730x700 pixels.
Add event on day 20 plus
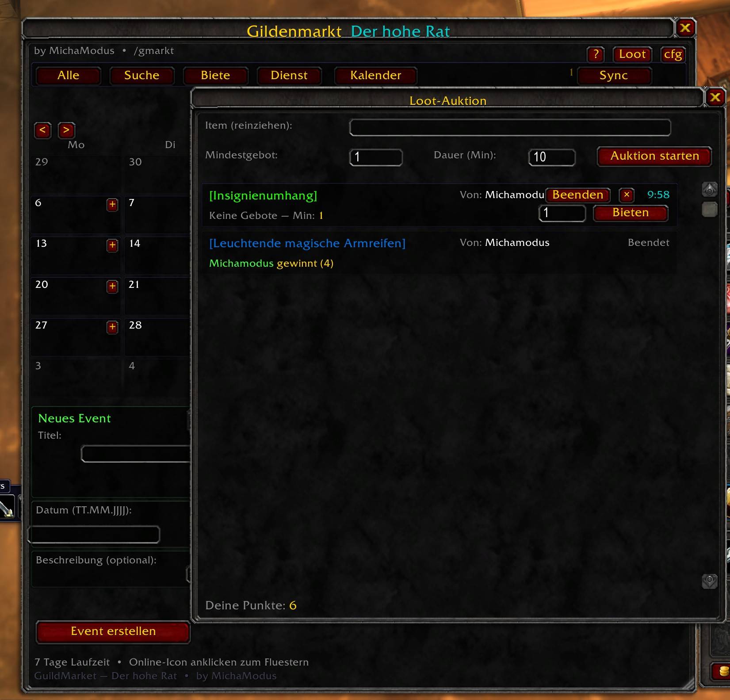point(112,286)
